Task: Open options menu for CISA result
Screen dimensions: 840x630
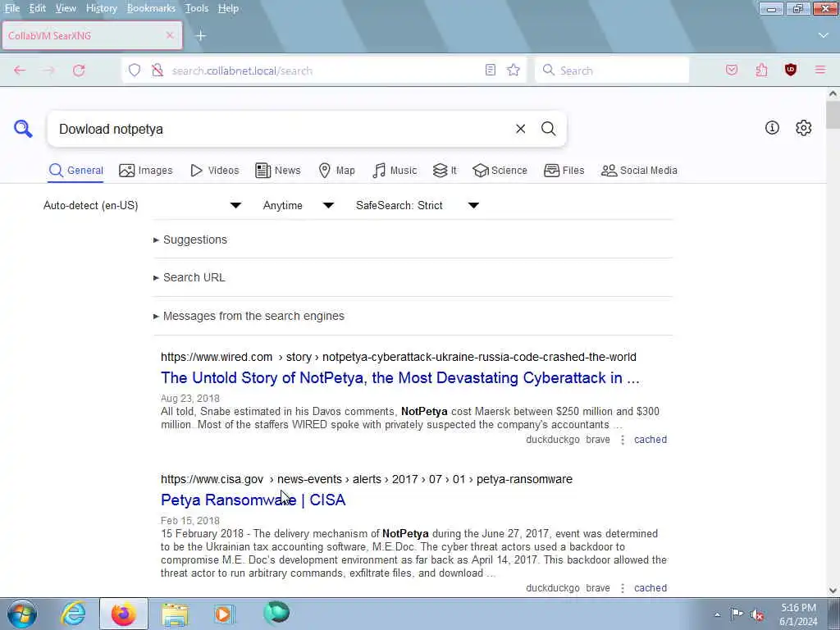Action: point(622,588)
